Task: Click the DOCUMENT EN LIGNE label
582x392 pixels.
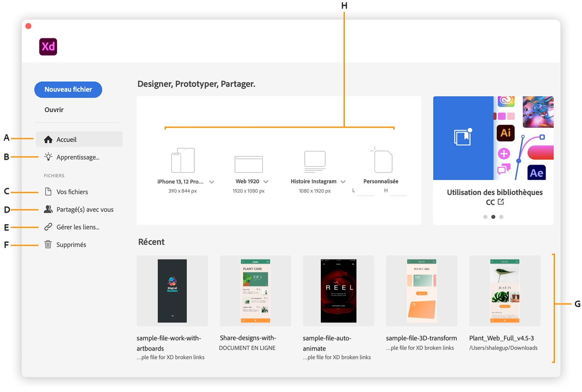Action: (247, 348)
